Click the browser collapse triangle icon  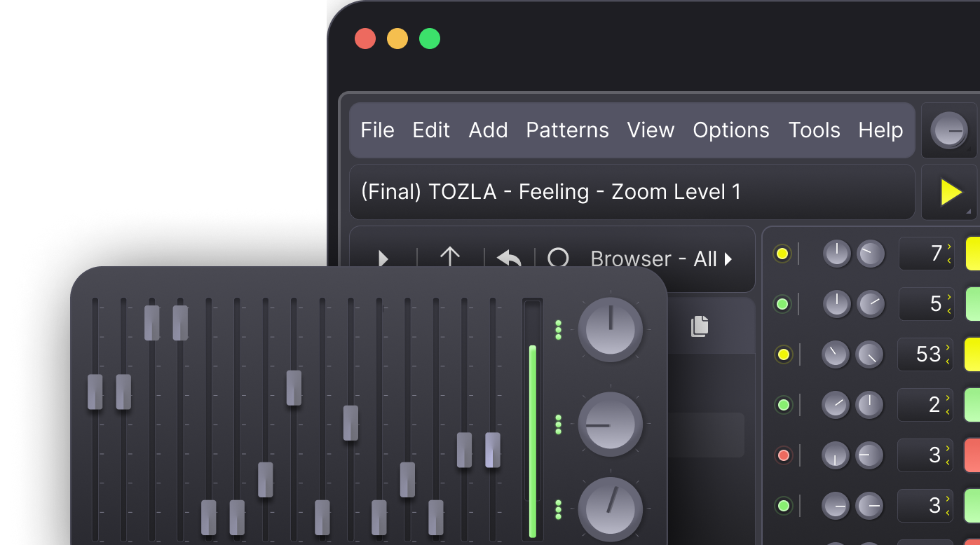point(383,259)
